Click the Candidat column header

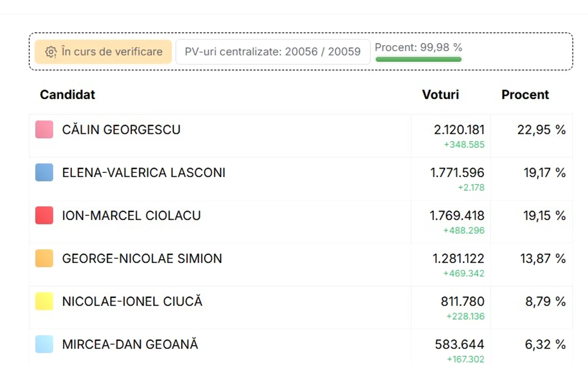pos(68,94)
